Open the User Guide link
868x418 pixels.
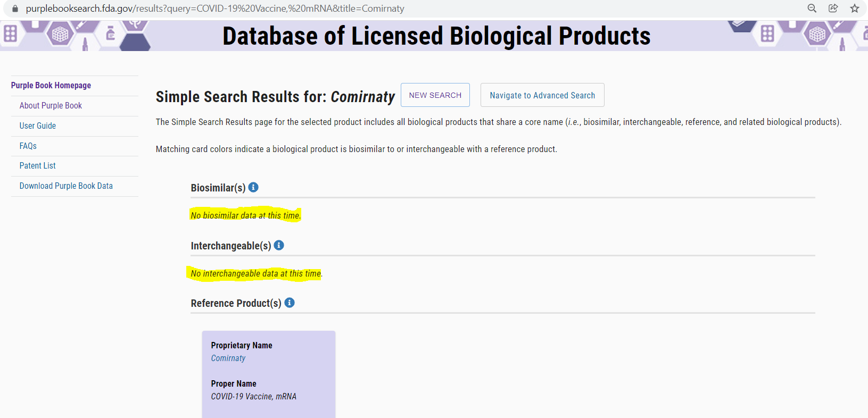[38, 126]
